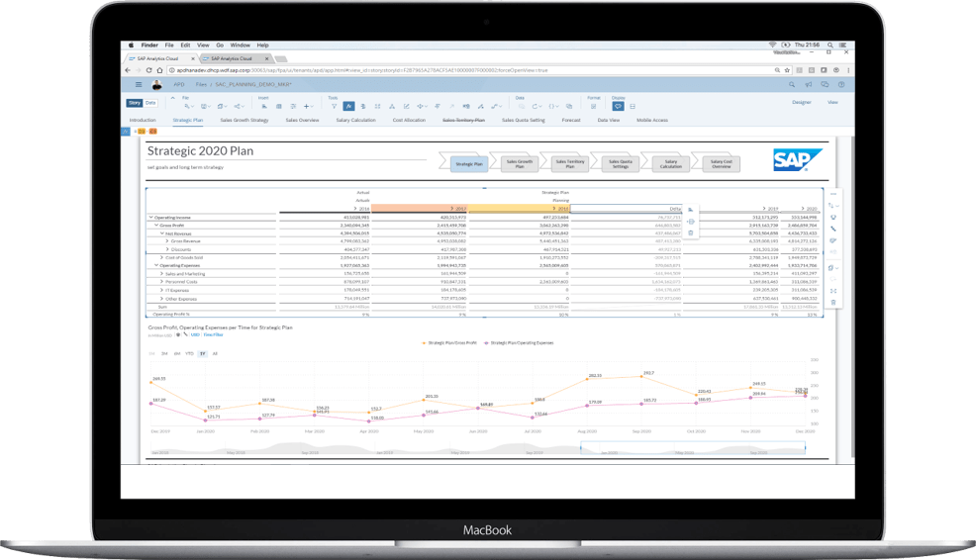Open the Window menu in macOS menu bar
The width and height of the screenshot is (976, 560).
240,46
